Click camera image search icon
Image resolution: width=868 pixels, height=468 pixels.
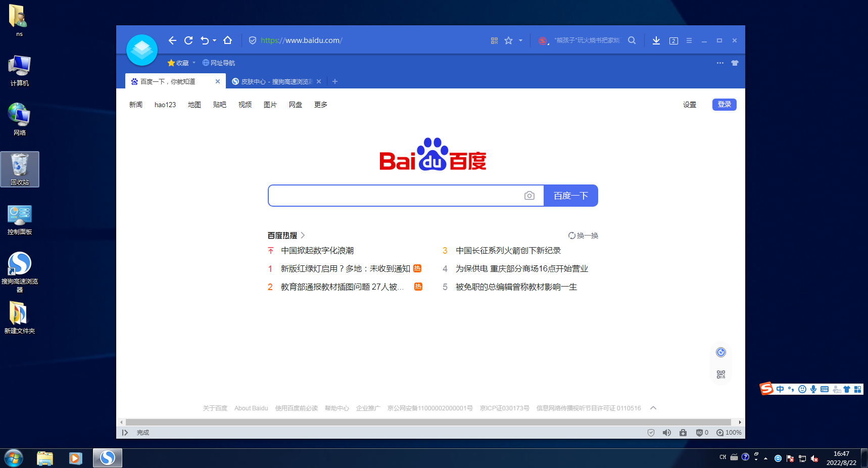(529, 196)
